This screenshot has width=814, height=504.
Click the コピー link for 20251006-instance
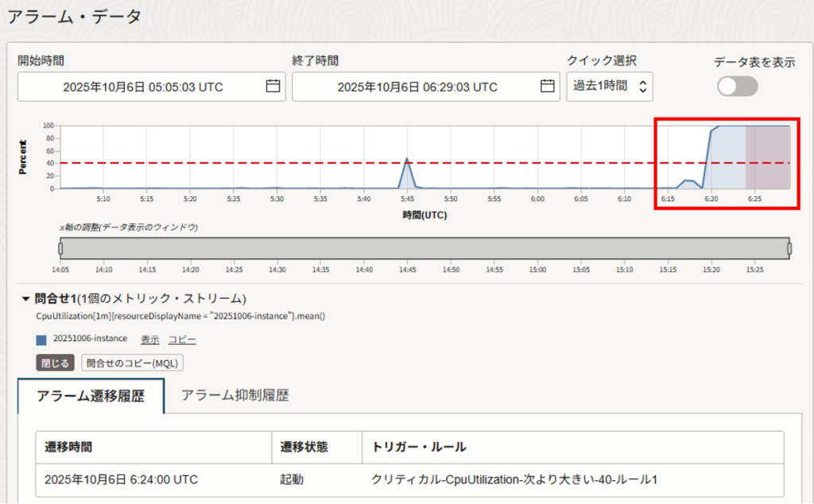181,339
